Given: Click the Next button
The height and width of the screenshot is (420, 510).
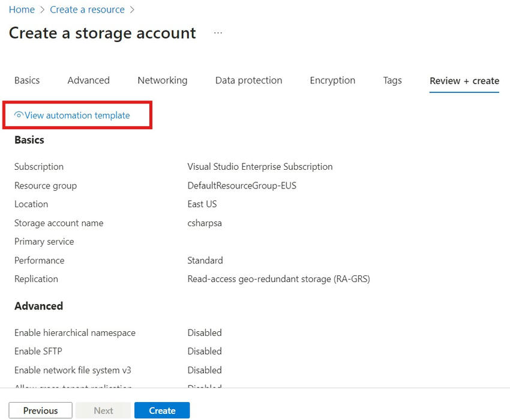Looking at the screenshot, I should [103, 410].
